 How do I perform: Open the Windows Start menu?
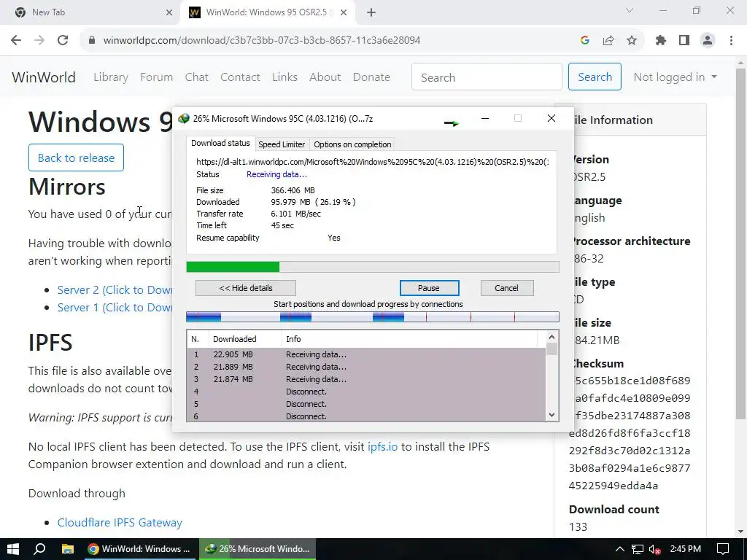click(x=13, y=549)
